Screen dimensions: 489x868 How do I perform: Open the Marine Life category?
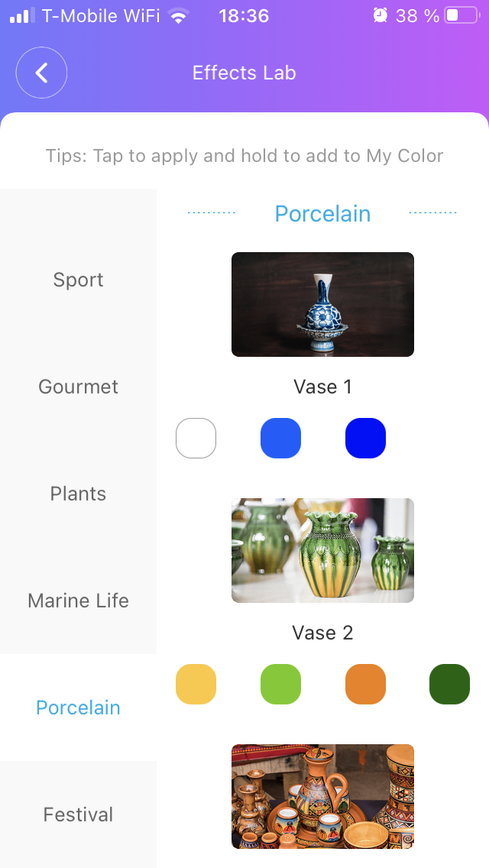pos(78,601)
